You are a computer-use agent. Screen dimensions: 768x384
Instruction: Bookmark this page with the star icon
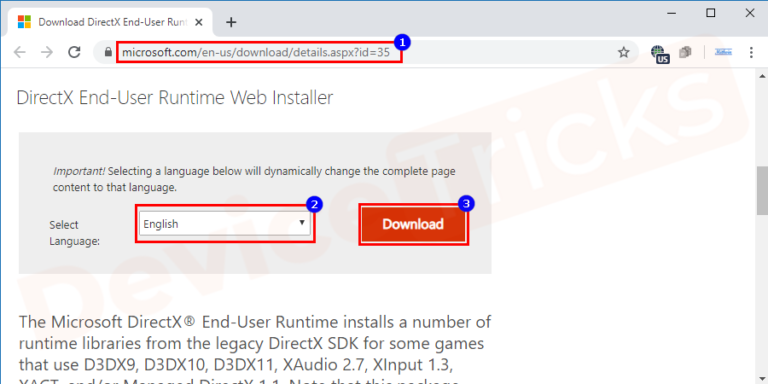click(x=623, y=52)
